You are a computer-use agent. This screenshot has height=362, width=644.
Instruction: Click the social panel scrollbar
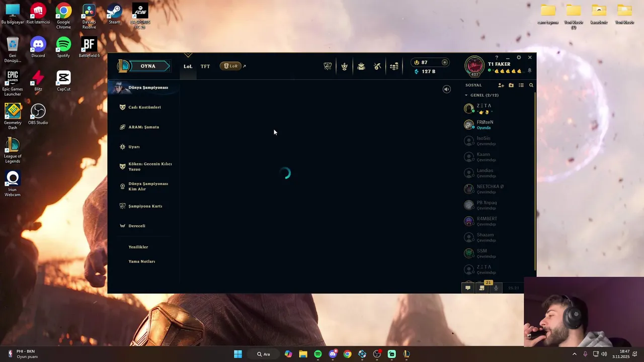534,181
